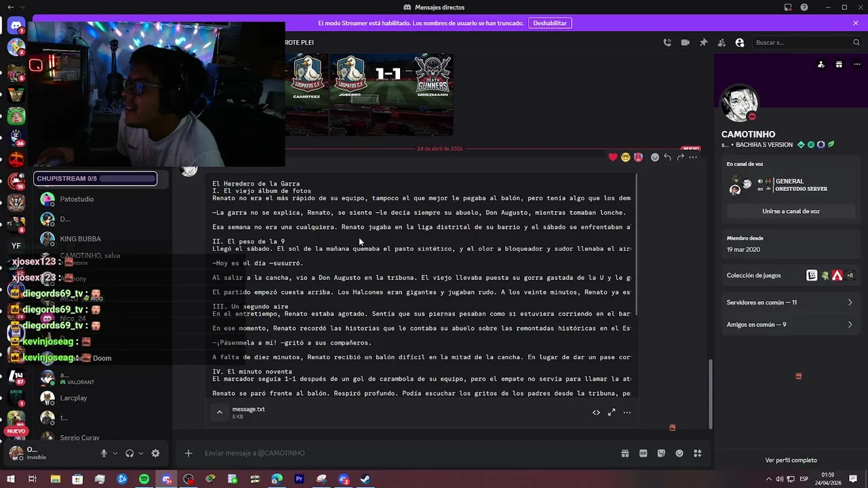Click Unirse a canal de voz
The height and width of the screenshot is (488, 868).
[x=791, y=211]
